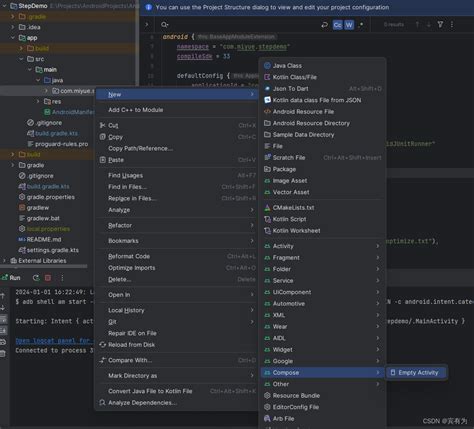This screenshot has width=474, height=429.
Task: Click Compare With icon
Action: click(102, 360)
